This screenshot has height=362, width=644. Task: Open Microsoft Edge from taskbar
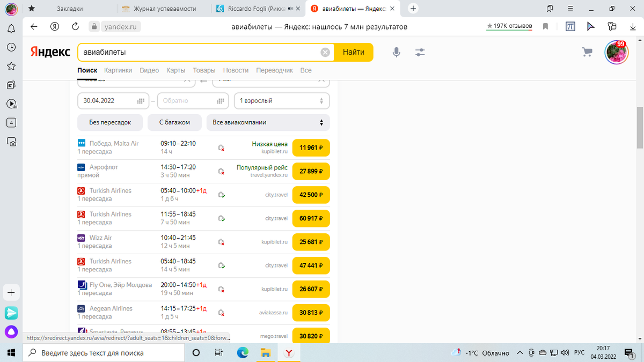(243, 353)
